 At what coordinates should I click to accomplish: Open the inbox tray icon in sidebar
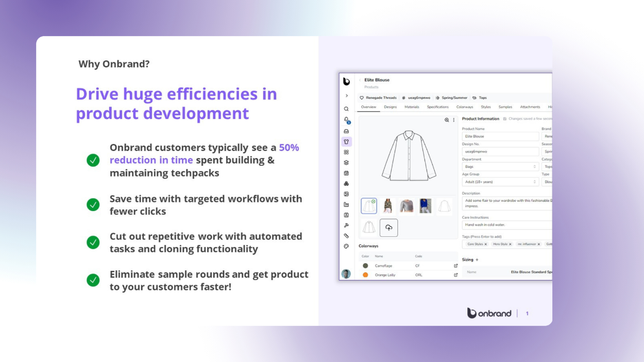click(x=346, y=131)
